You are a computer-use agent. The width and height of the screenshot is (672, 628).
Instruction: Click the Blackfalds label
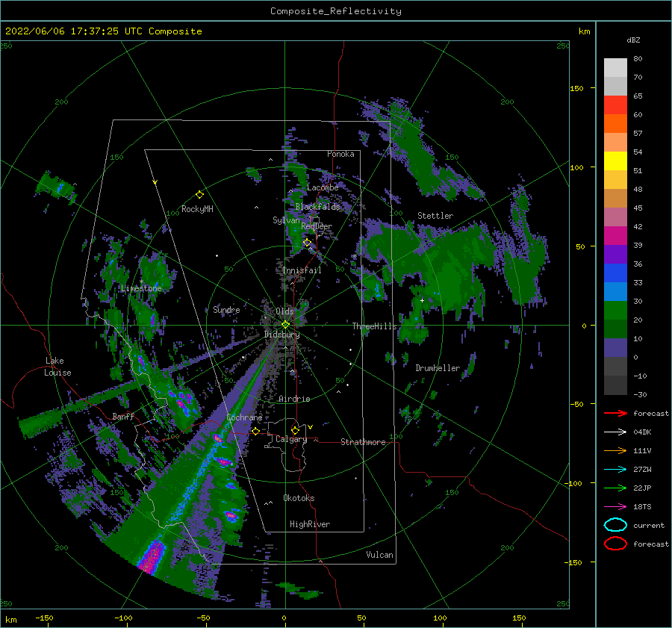coord(317,207)
